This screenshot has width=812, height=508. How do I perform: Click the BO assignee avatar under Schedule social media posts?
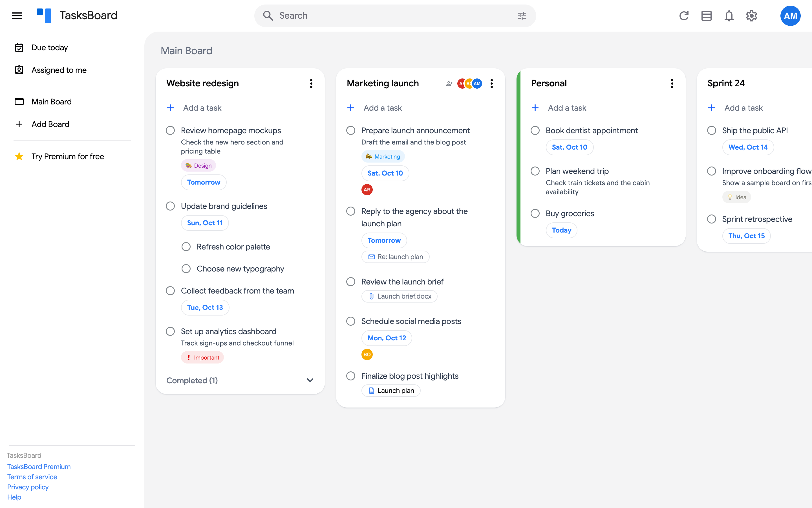coord(367,354)
